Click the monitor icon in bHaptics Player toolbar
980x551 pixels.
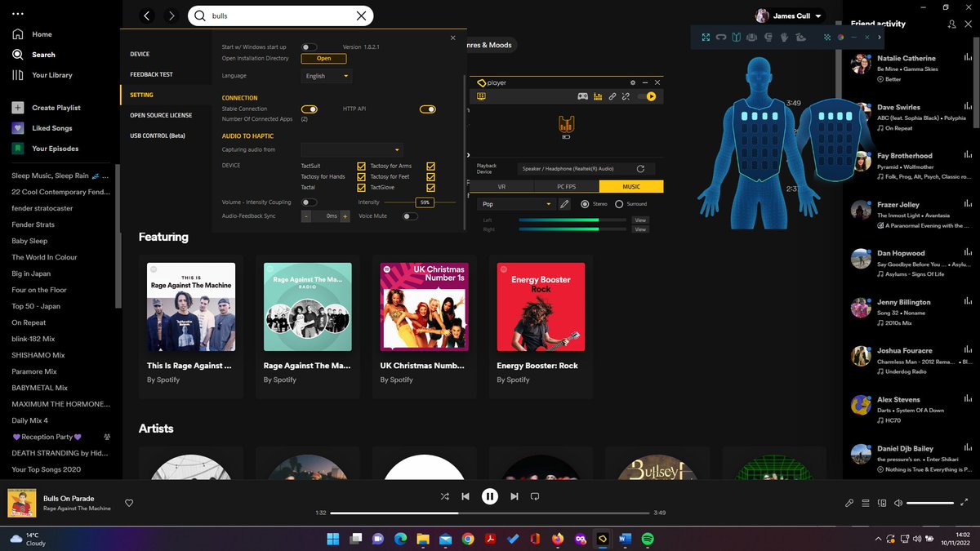482,96
